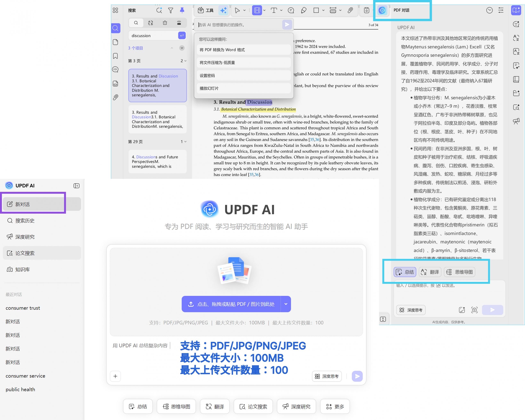Choose 将 PDF 转换为 Word 格式 suggestion
Viewport: 525px width, 420px height.
(x=244, y=50)
